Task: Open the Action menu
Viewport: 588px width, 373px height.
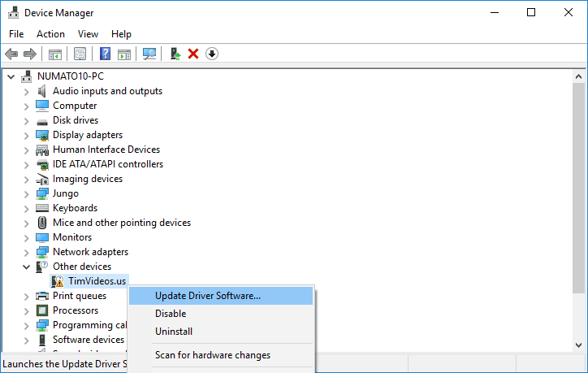Action: (x=50, y=34)
